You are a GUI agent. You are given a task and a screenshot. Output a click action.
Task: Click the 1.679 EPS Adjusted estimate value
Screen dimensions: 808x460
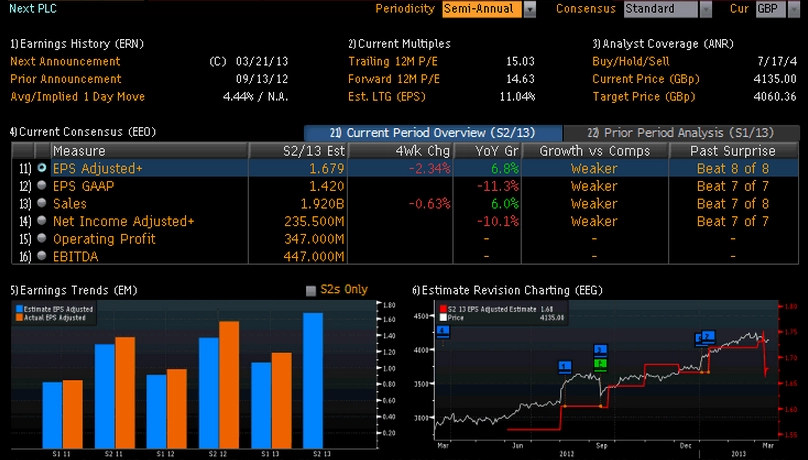(x=327, y=168)
